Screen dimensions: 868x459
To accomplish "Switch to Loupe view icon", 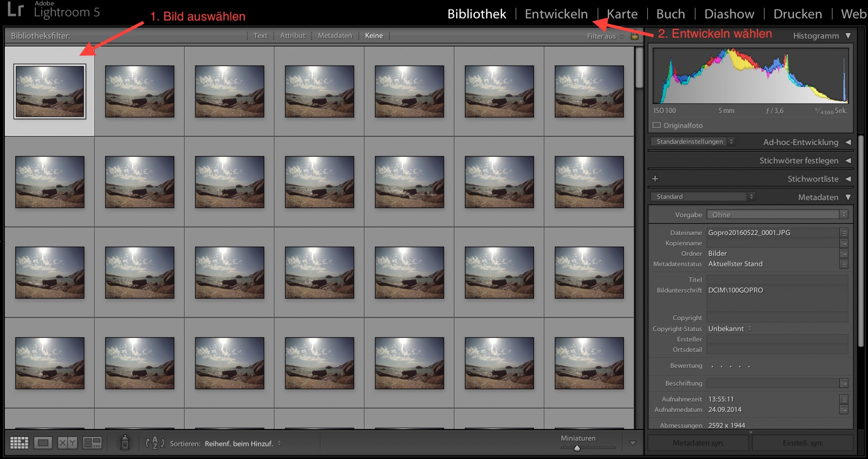I will pyautogui.click(x=43, y=443).
